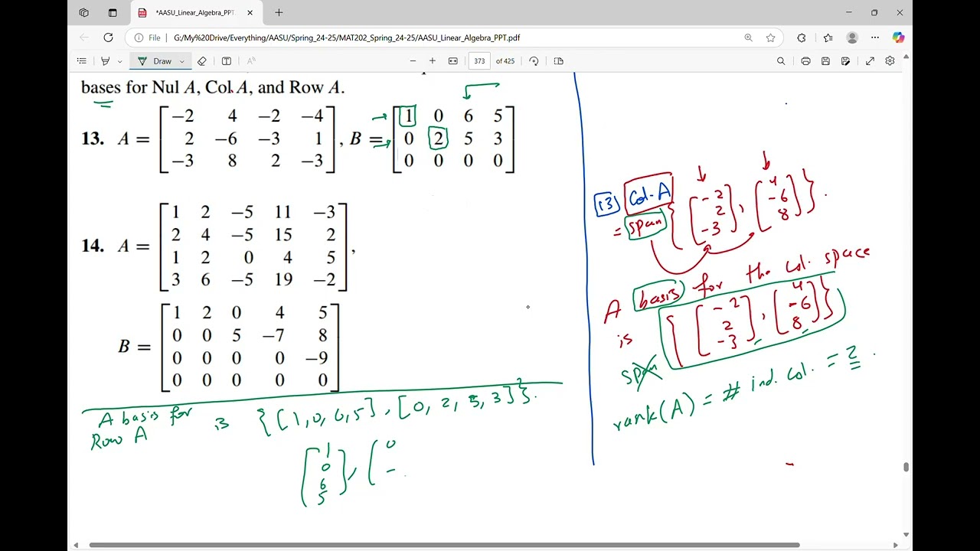Click the vertical scrollbar thumb
This screenshot has height=551, width=980.
[906, 467]
